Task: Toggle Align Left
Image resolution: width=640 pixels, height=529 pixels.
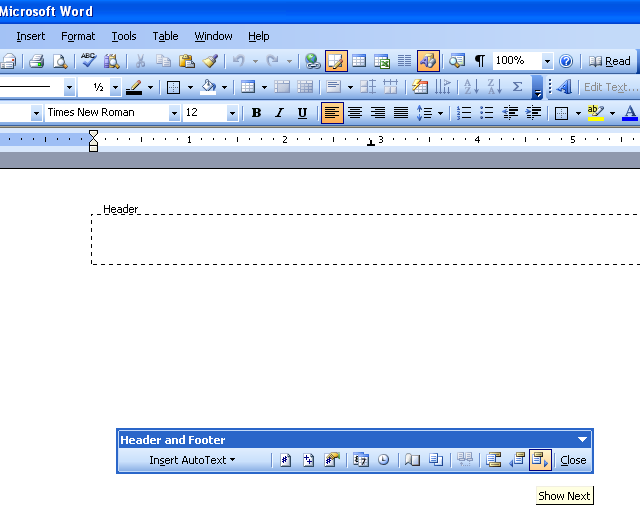Action: click(x=332, y=113)
